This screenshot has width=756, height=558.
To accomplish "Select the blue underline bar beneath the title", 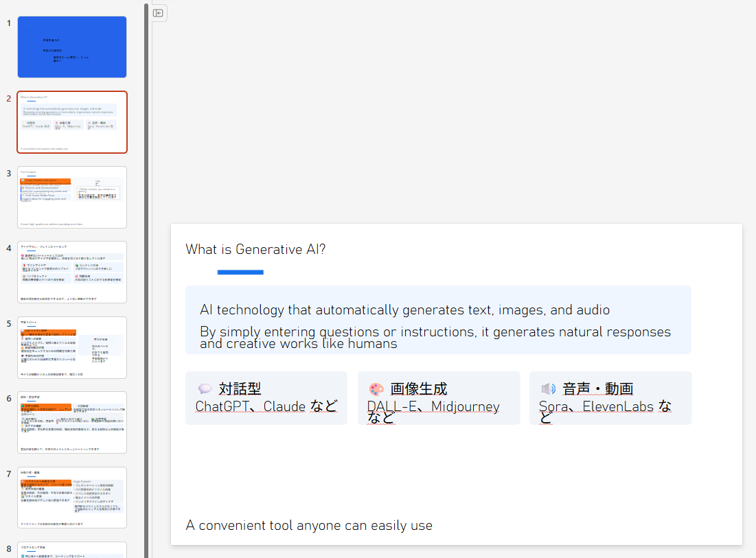I will pos(240,272).
